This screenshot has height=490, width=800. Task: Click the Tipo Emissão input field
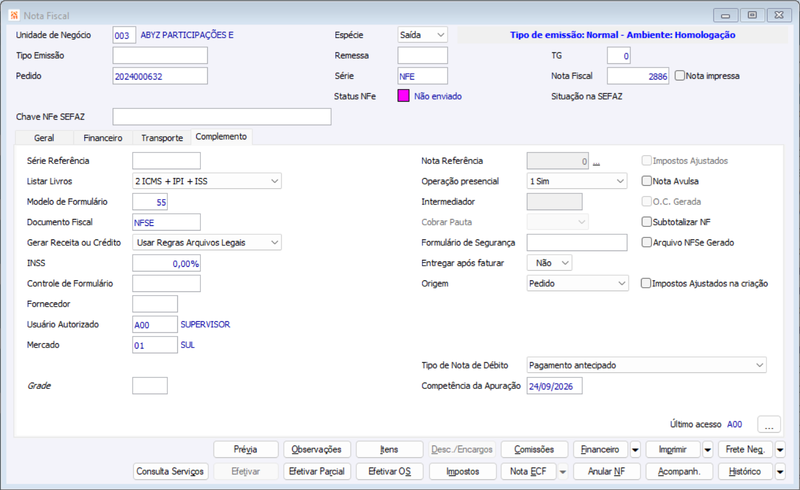tap(160, 56)
